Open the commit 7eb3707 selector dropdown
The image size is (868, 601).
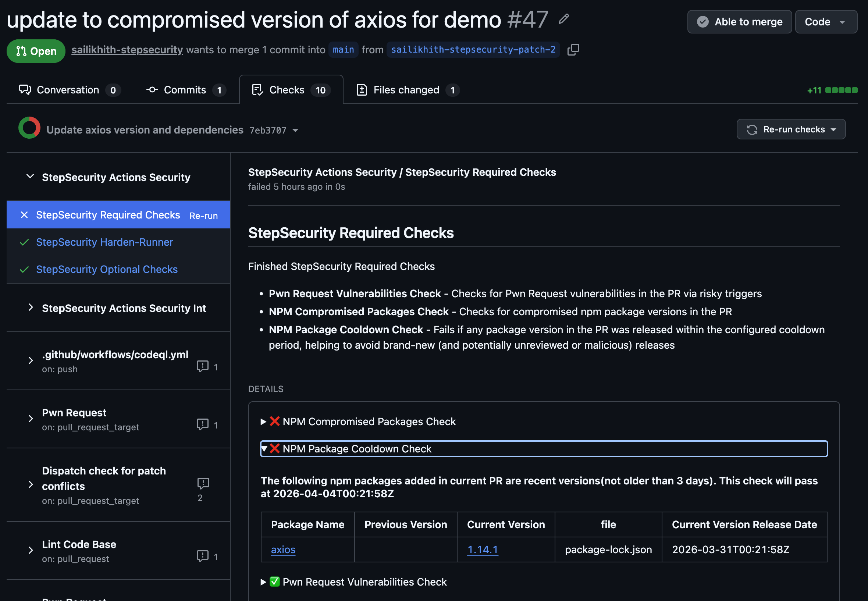point(295,130)
